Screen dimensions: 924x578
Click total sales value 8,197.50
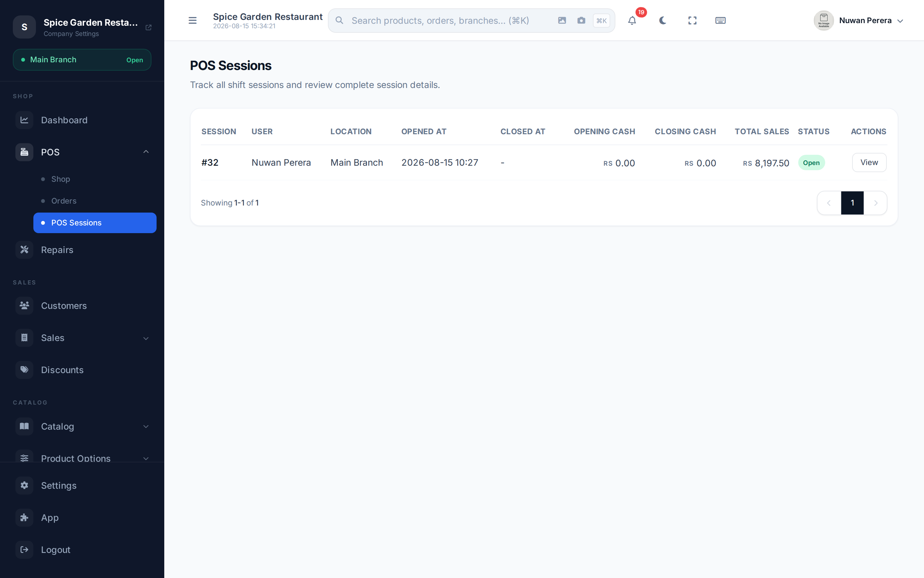tap(772, 163)
